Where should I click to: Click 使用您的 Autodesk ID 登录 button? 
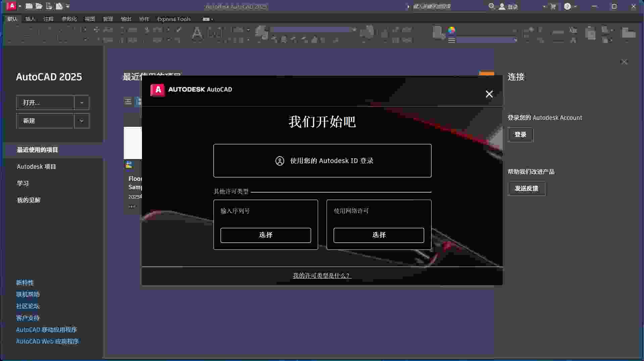322,161
